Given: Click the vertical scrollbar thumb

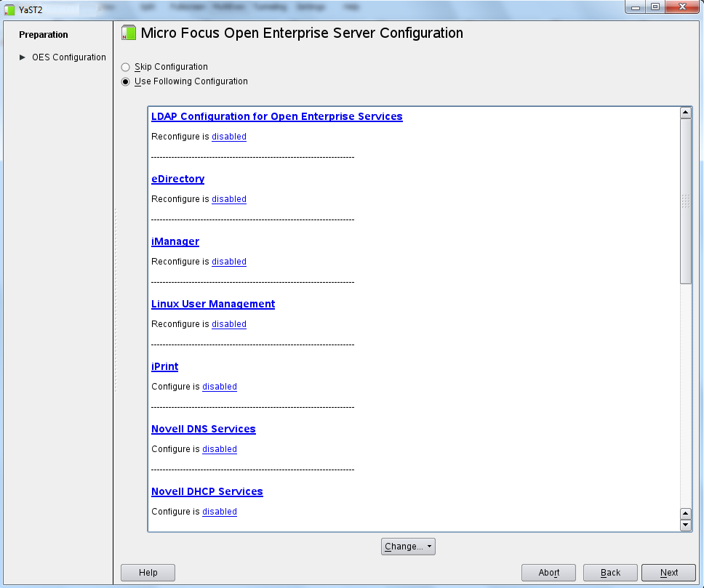Looking at the screenshot, I should [x=686, y=201].
